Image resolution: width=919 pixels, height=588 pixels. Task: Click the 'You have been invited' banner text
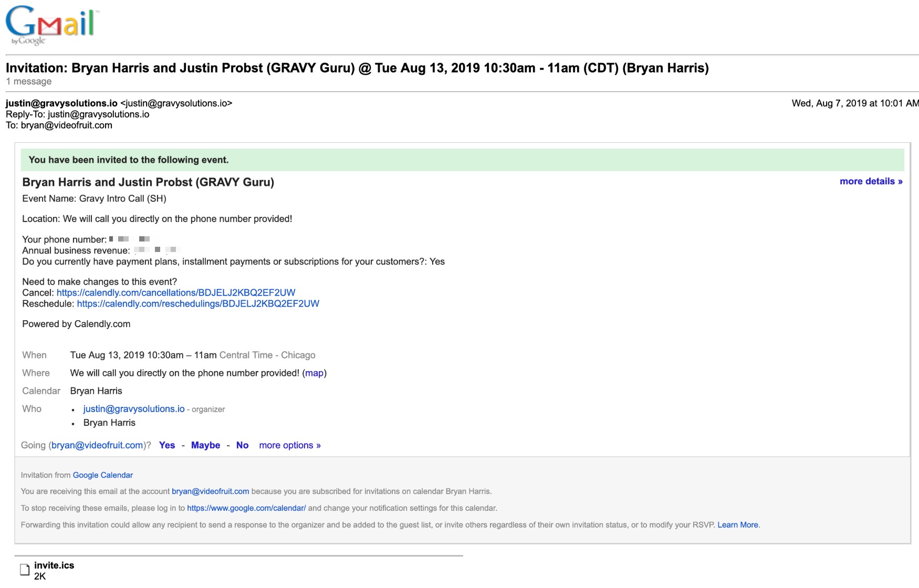pos(129,160)
